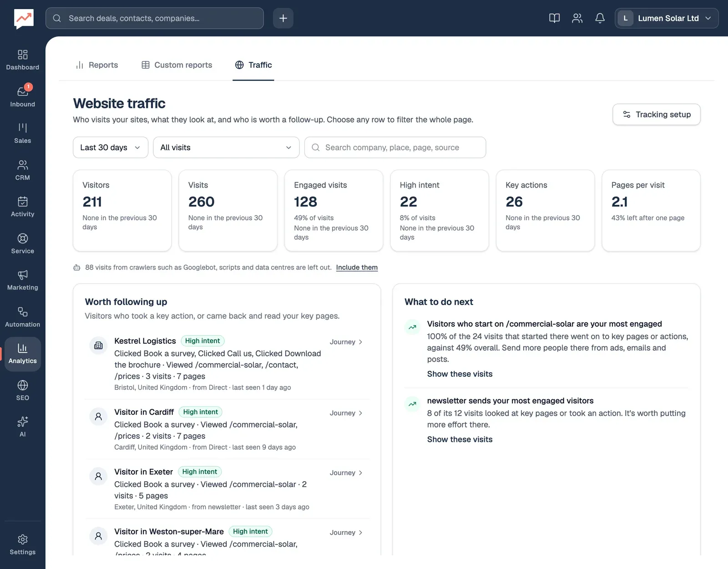Viewport: 728px width, 569px height.
Task: Switch to Custom reports tab
Action: click(x=177, y=65)
